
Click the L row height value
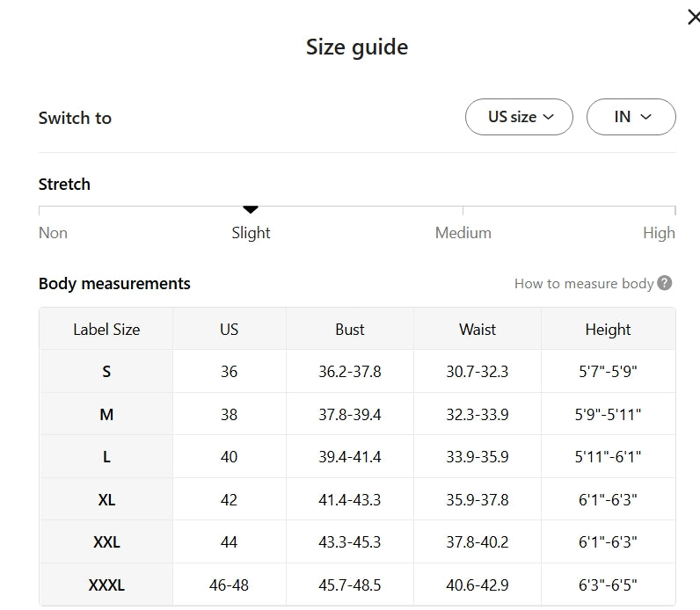tap(608, 457)
